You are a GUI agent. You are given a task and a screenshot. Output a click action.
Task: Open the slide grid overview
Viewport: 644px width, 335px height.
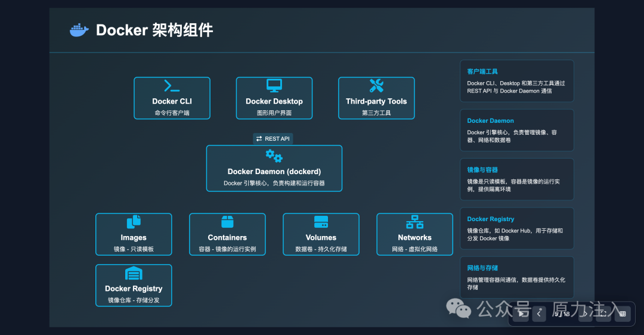pos(623,314)
